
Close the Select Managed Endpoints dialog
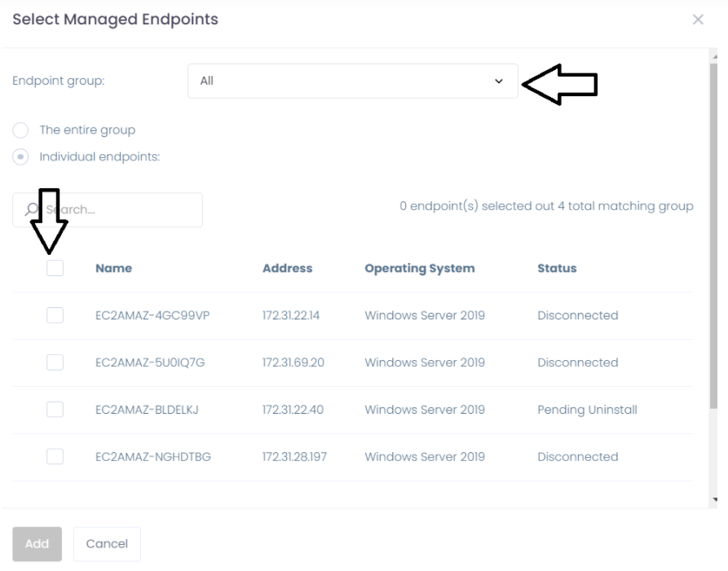[x=698, y=20]
